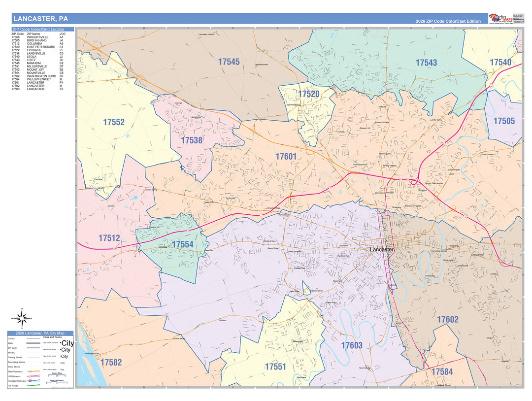Viewport: 532px width, 401px height.
Task: Click the 17603 ZIP label on map
Action: point(352,345)
